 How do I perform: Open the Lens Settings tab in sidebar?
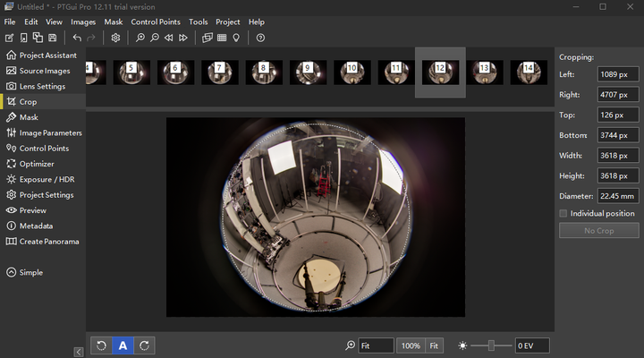click(x=42, y=86)
